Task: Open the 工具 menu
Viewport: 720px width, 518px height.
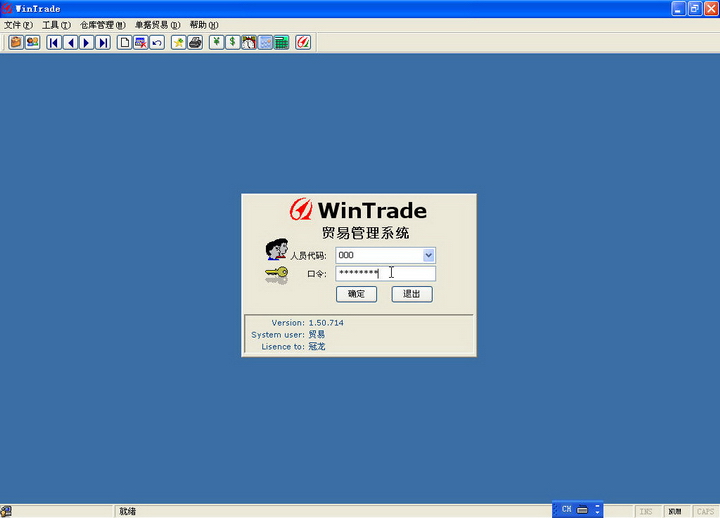Action: point(56,25)
